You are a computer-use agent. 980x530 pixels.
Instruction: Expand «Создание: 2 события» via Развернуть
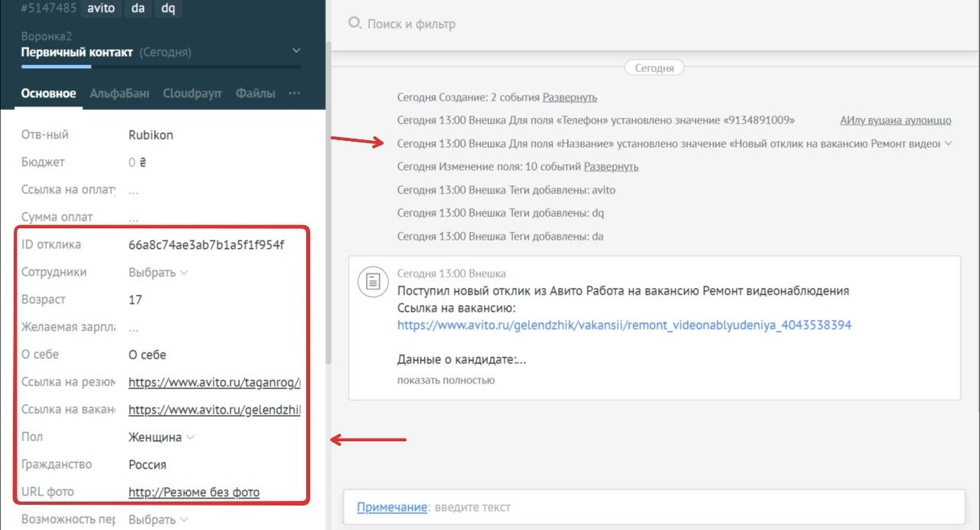tap(571, 97)
